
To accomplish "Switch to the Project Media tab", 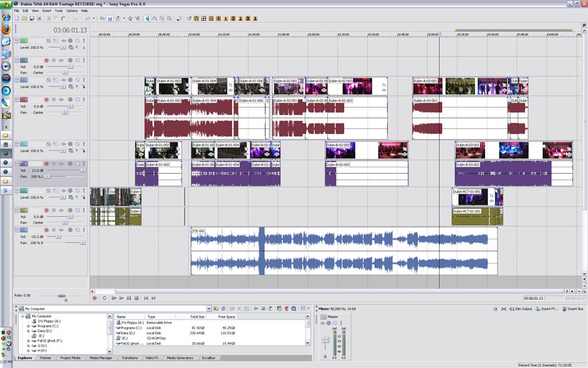I will 70,358.
